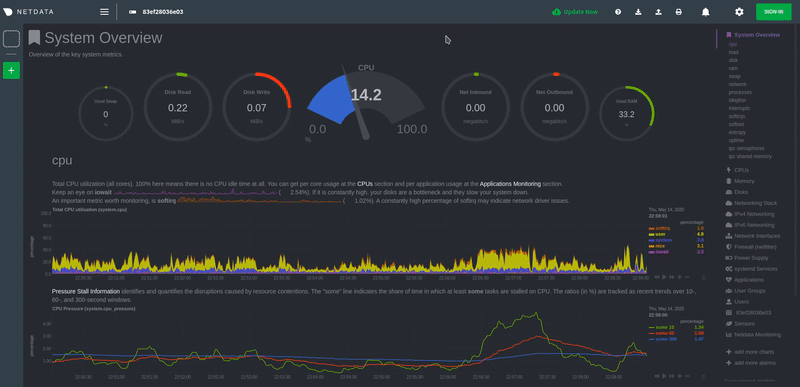Open User Groups section icon
Screen dimensions: 800x387
pos(729,291)
